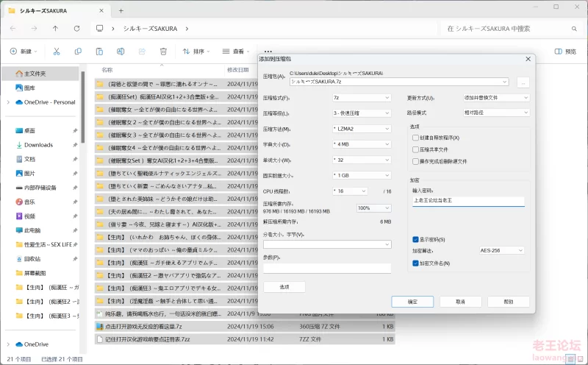The image size is (588, 365).
Task: Click the Cancel button in archive dialog
Action: click(x=461, y=302)
